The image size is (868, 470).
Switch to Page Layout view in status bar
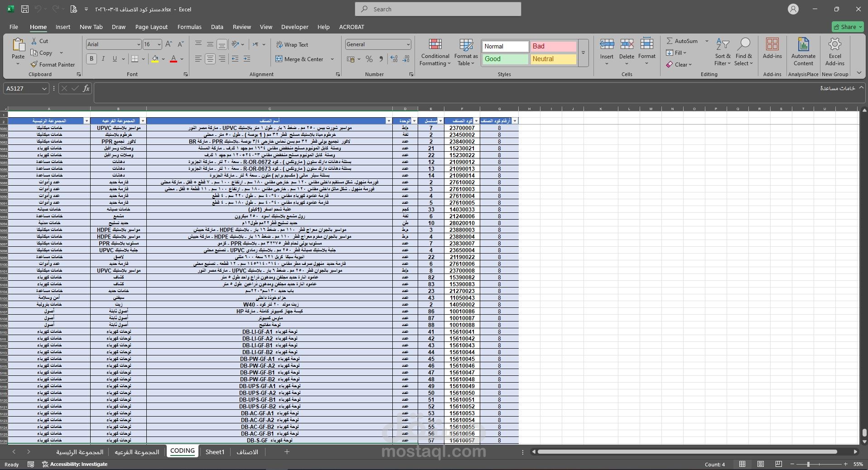[x=761, y=464]
